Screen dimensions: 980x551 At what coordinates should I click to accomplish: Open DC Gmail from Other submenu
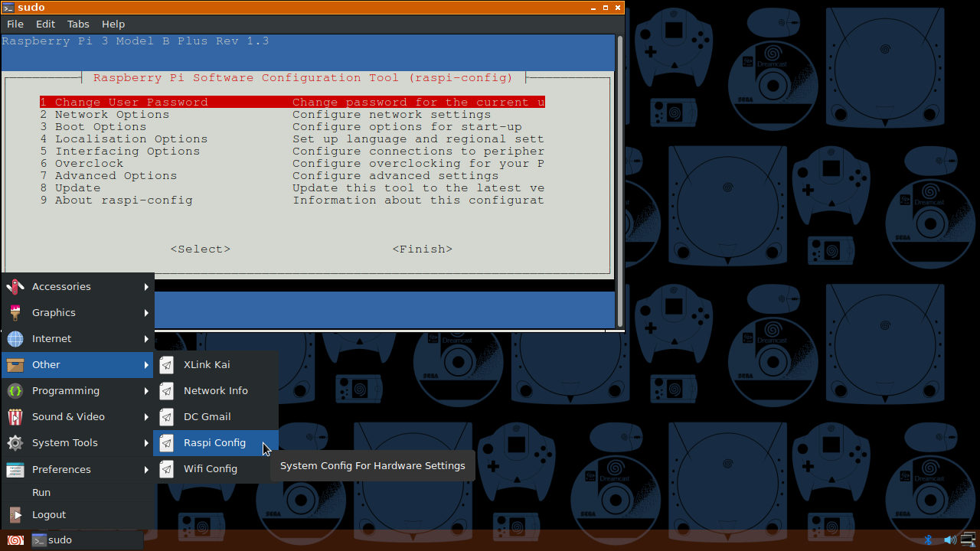coord(216,417)
